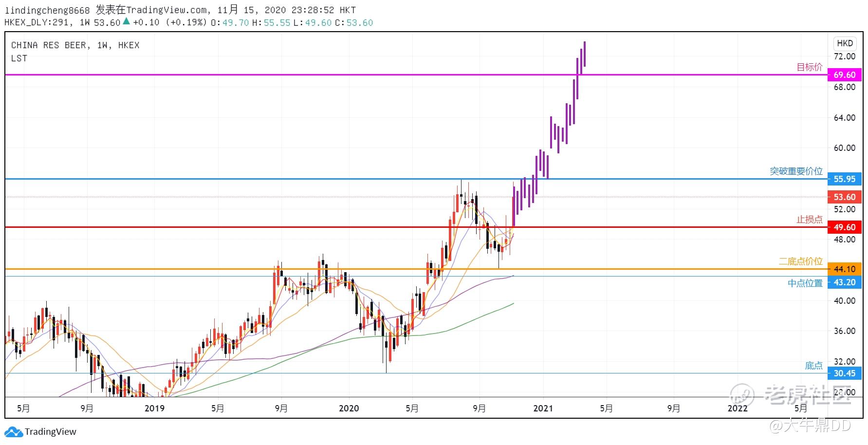The width and height of the screenshot is (868, 445).
Task: Select the 55.95 breakout price tag
Action: tap(845, 179)
